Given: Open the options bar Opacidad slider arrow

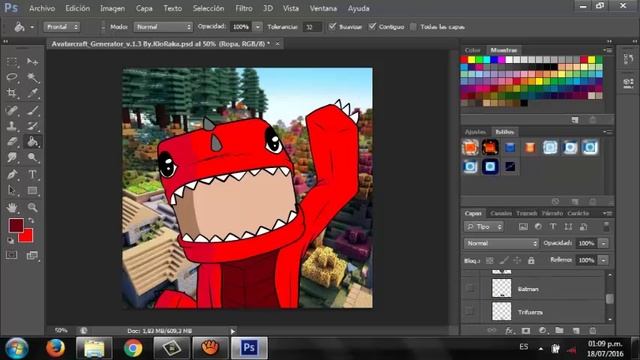Looking at the screenshot, I should (x=258, y=27).
